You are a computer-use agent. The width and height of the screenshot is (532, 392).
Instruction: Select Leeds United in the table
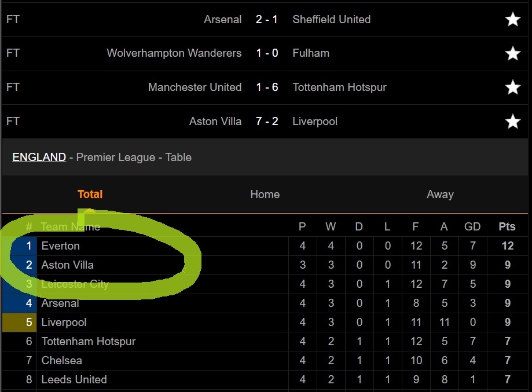[74, 380]
